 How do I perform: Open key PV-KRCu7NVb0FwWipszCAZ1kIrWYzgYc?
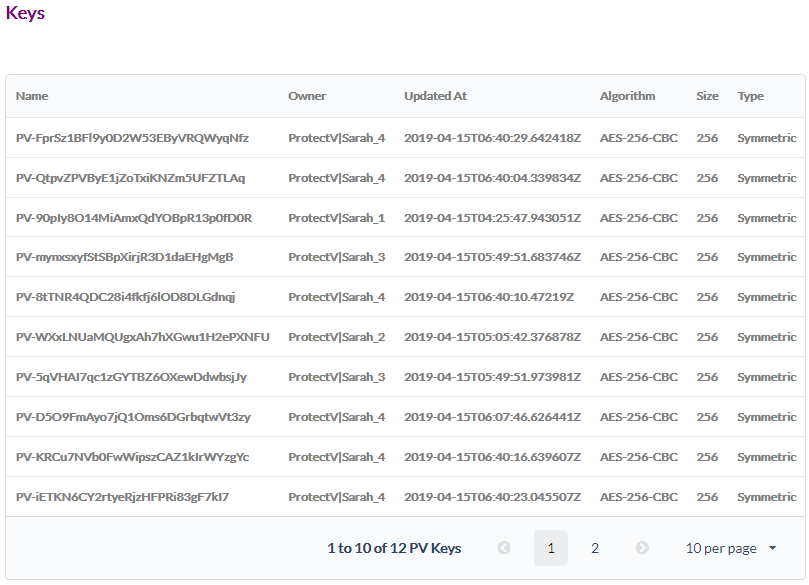point(133,457)
